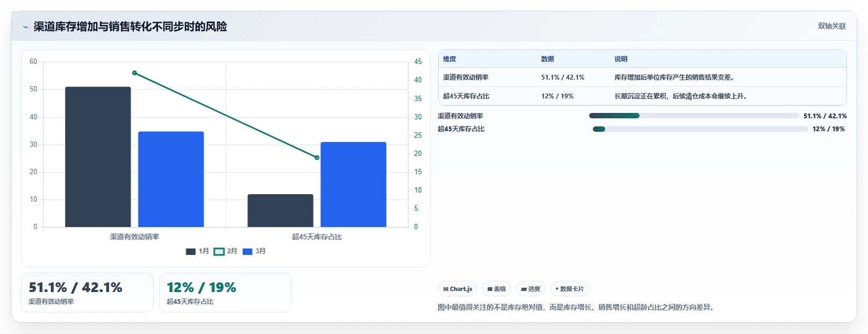Click table data cell 51.1% / 42.1%
The image size is (868, 334).
[x=563, y=77]
